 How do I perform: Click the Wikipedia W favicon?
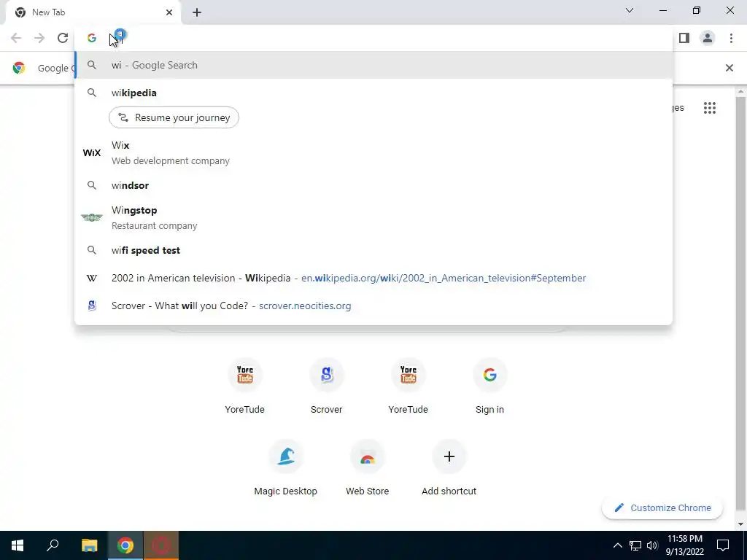92,278
